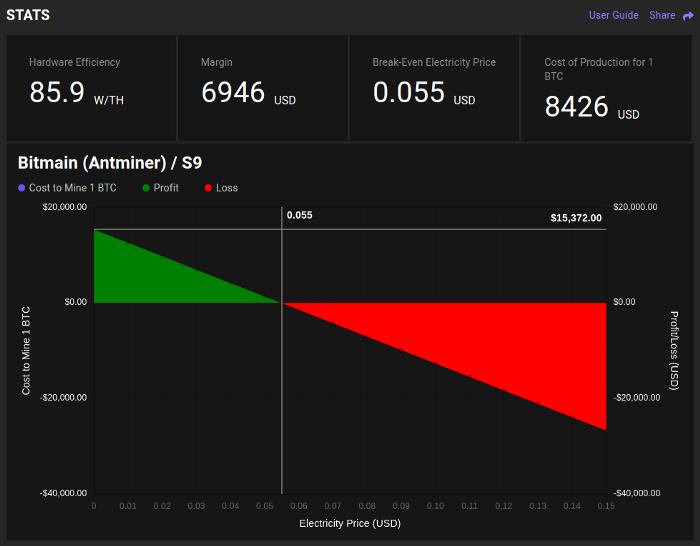Click the Share arrow icon
This screenshot has width=700, height=546.
(688, 16)
